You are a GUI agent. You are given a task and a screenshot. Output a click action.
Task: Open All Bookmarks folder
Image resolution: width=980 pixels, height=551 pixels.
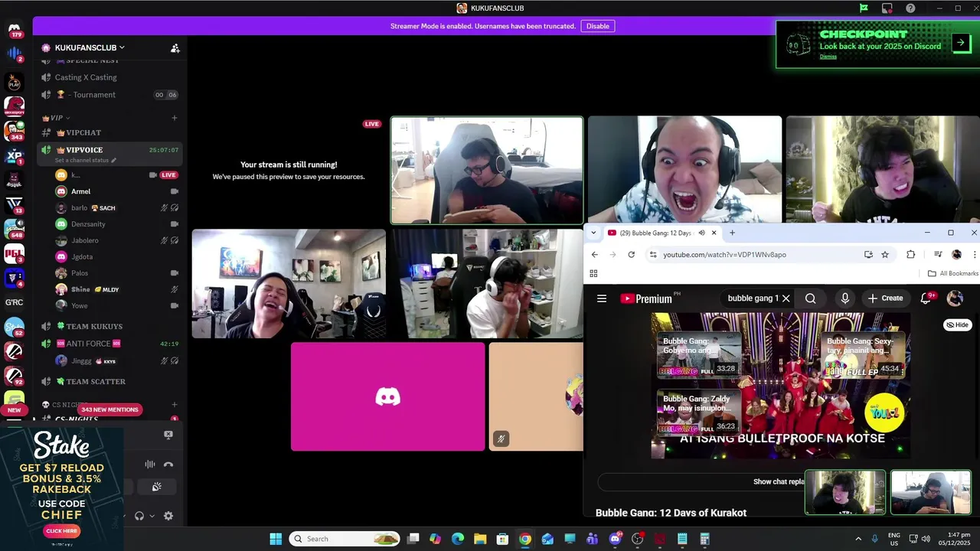point(953,273)
